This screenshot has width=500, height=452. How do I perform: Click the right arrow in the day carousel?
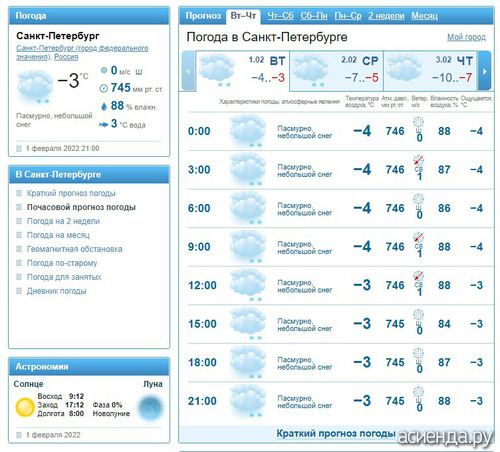coord(484,71)
